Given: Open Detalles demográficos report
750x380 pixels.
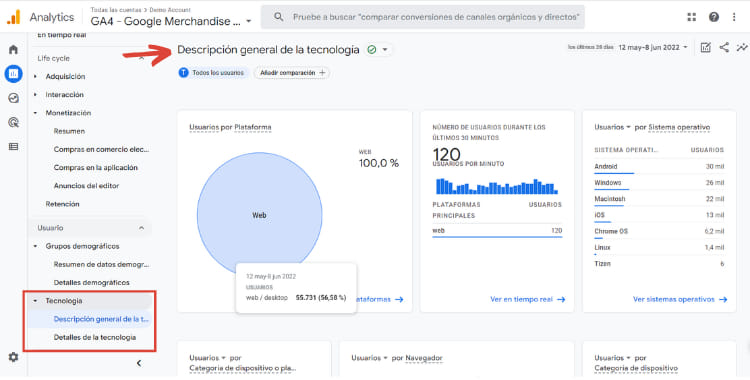Looking at the screenshot, I should click(91, 283).
